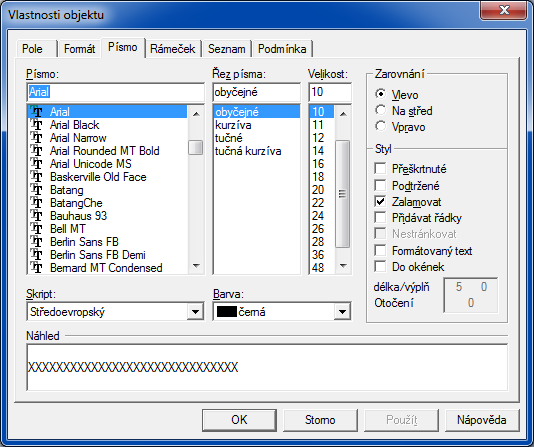Tick the Formátovaný text checkbox
Viewport: 534px width, 447px height.
pyautogui.click(x=380, y=251)
